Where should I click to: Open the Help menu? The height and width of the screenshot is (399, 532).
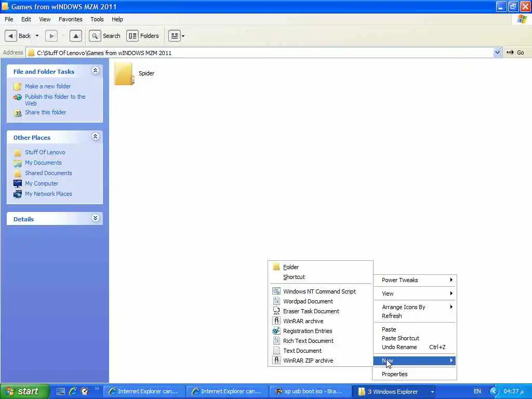coord(117,19)
